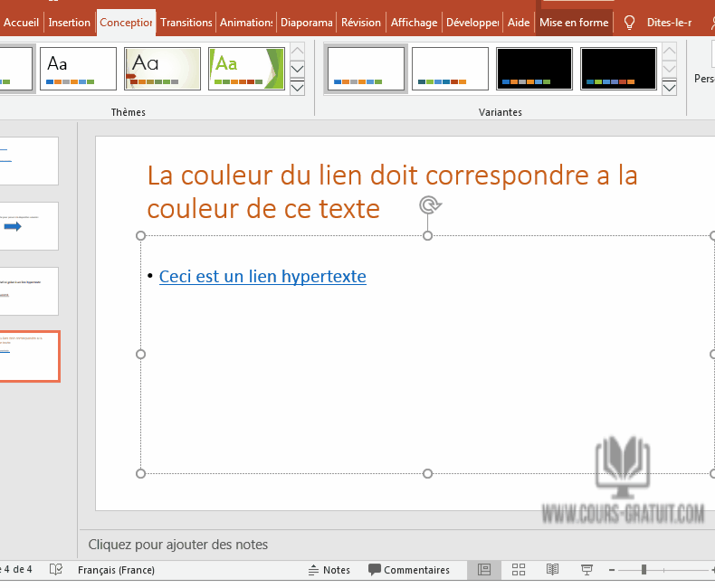Select the second white variant
The image size is (715, 588).
click(x=450, y=69)
